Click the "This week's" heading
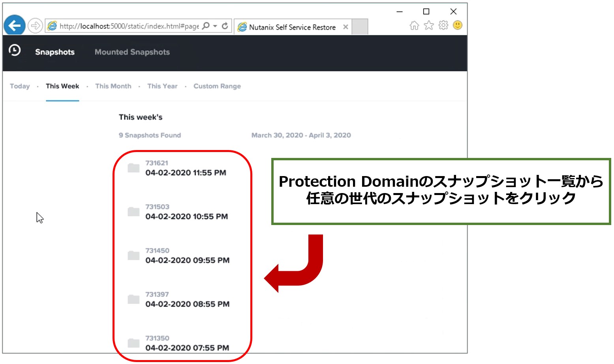 [141, 117]
